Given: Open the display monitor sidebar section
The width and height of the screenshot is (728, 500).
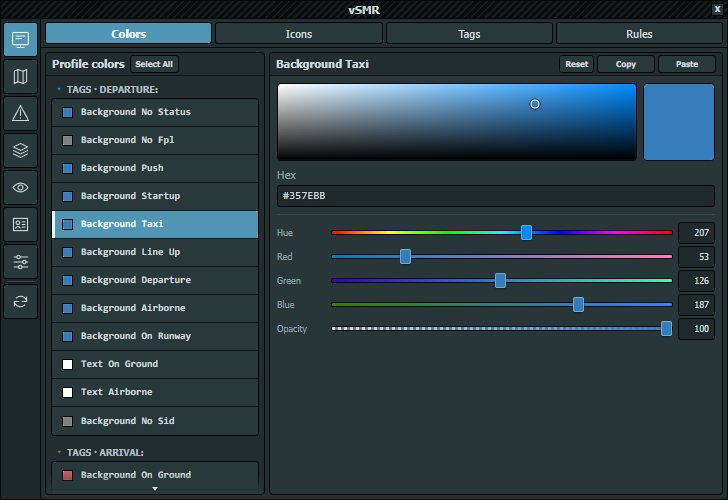Looking at the screenshot, I should pyautogui.click(x=20, y=40).
